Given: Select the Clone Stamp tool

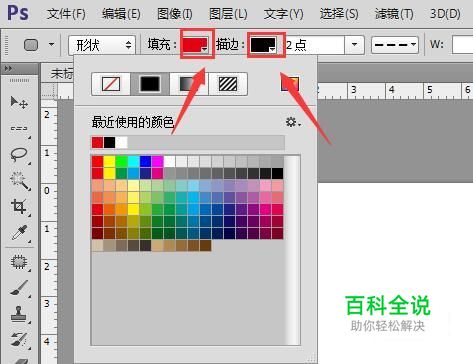Looking at the screenshot, I should pos(19,314).
